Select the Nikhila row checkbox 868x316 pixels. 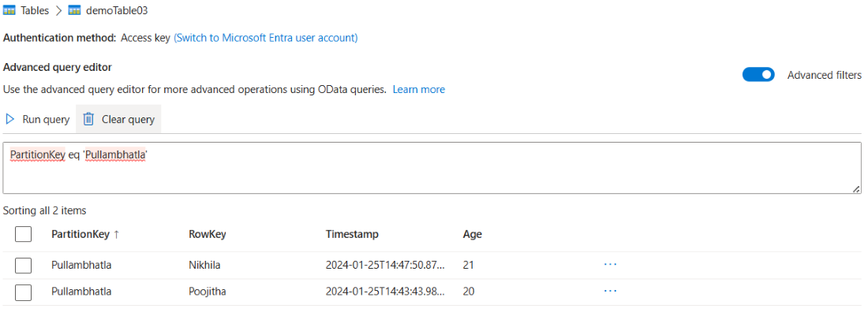[x=24, y=266]
